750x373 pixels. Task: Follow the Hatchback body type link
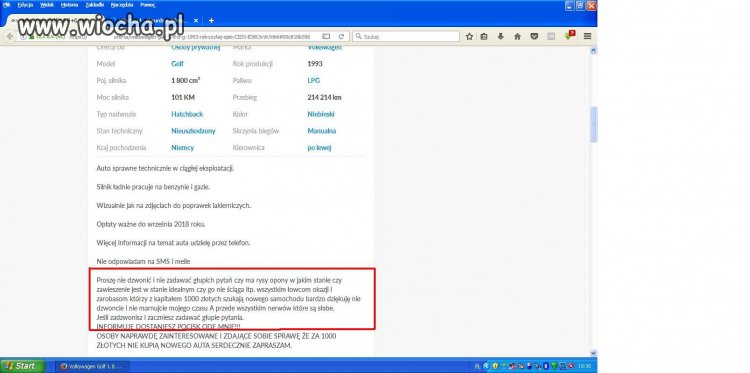pyautogui.click(x=187, y=114)
